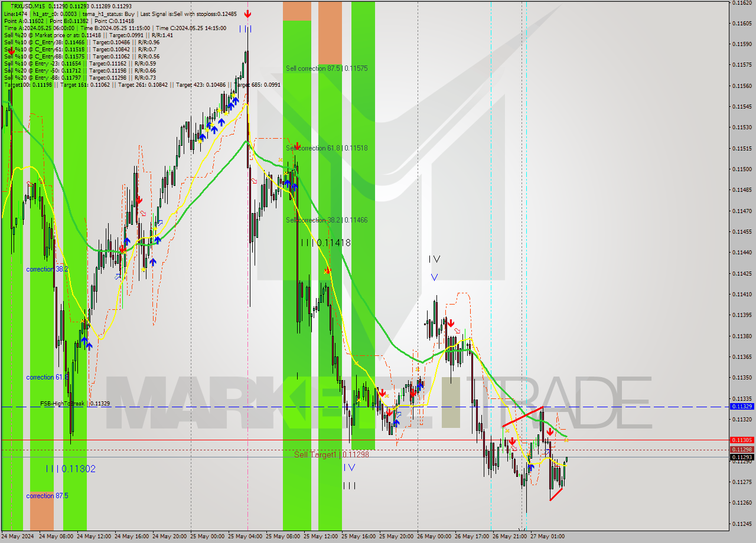This screenshot has height=543, width=756.
Task: Select the lower red trendline near 0.11265
Action: tap(556, 495)
